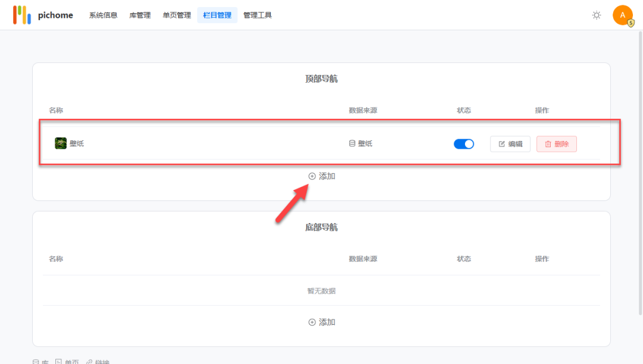Viewport: 643px width, 364px height.
Task: Click the plus circle icon next to bottom 添加
Action: [312, 322]
